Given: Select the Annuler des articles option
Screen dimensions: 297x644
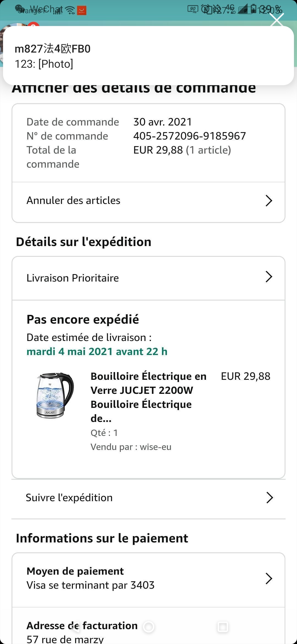Looking at the screenshot, I should pos(73,201).
